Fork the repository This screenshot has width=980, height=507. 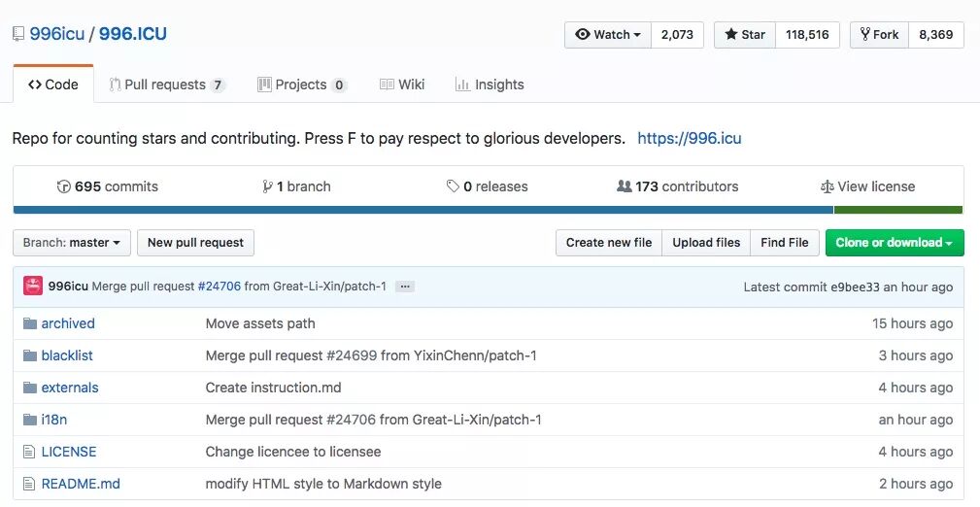878,35
